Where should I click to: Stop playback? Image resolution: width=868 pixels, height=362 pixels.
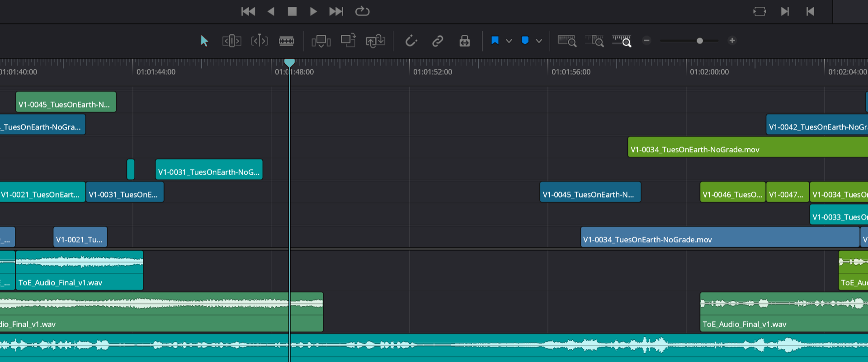pyautogui.click(x=292, y=11)
